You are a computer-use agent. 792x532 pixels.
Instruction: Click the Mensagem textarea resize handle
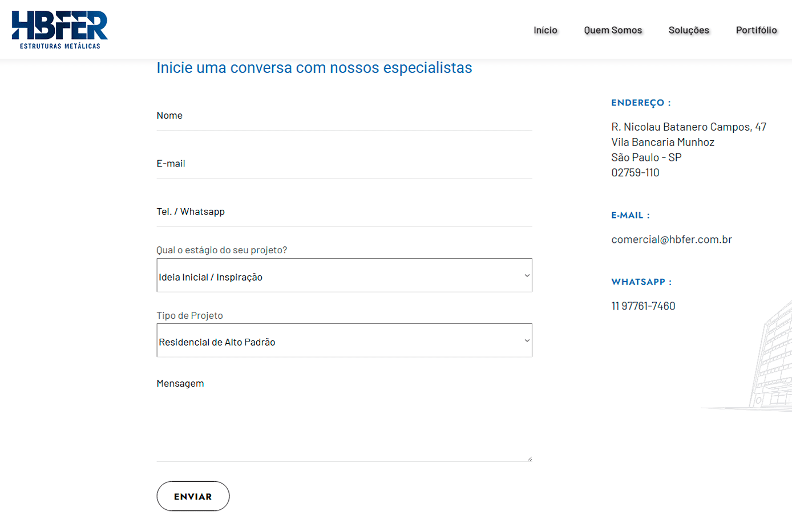pos(530,458)
